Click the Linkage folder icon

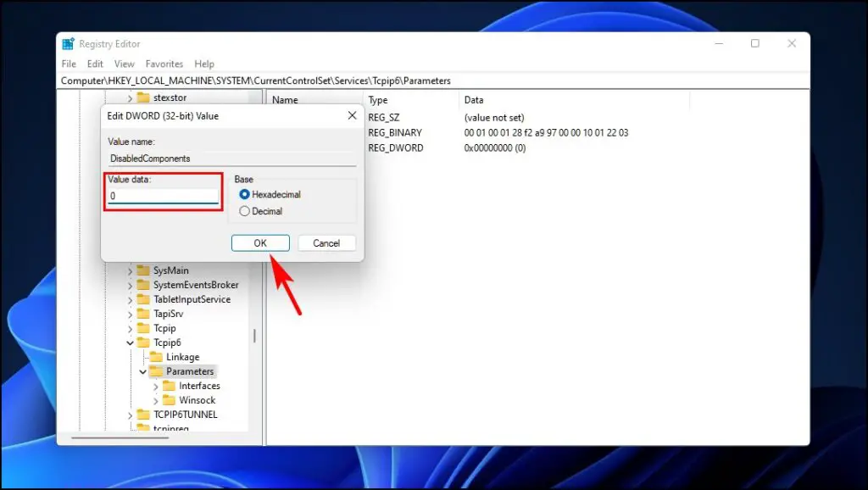point(156,357)
